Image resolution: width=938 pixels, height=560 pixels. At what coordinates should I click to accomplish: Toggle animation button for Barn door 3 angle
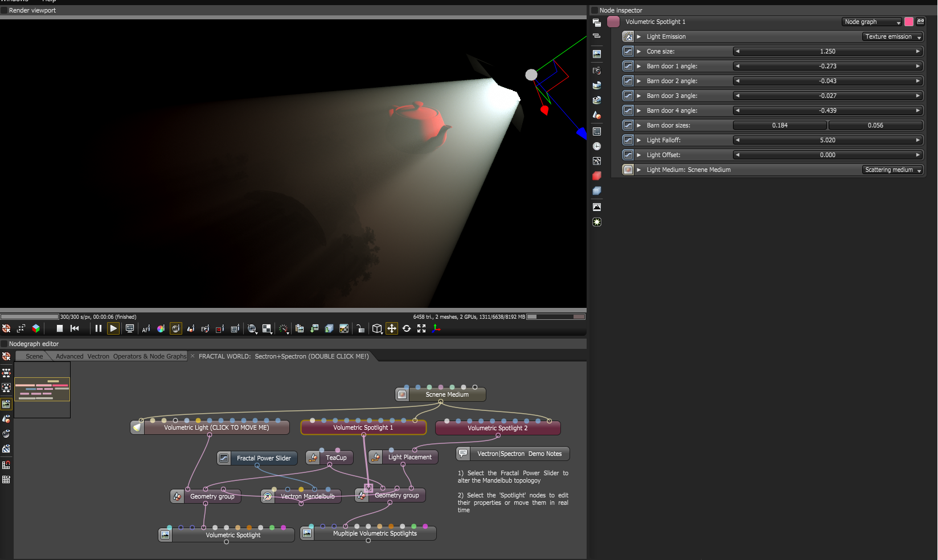628,96
